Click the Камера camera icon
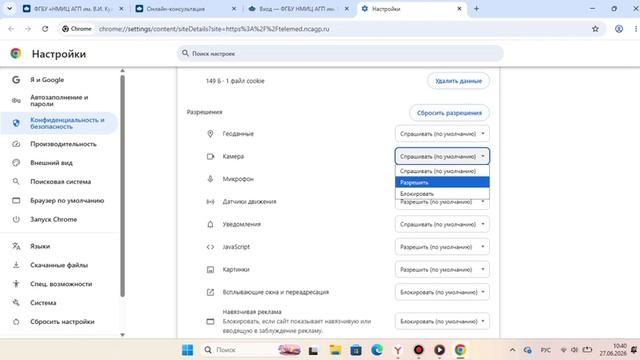Viewport: 640px width, 360px height. click(x=210, y=156)
